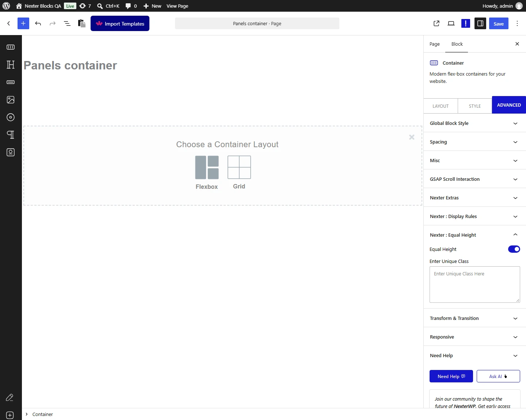Select the Advanced tab
This screenshot has height=420, width=526.
(509, 105)
